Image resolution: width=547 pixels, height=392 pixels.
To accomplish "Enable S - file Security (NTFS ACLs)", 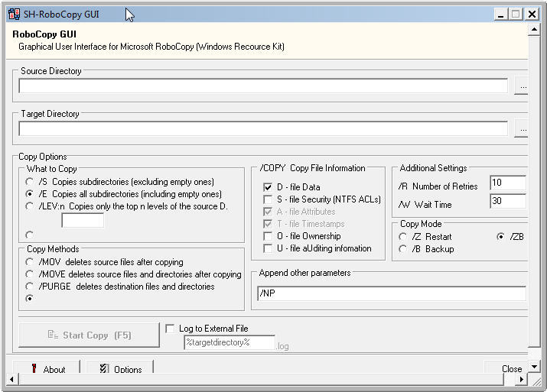I will 268,199.
